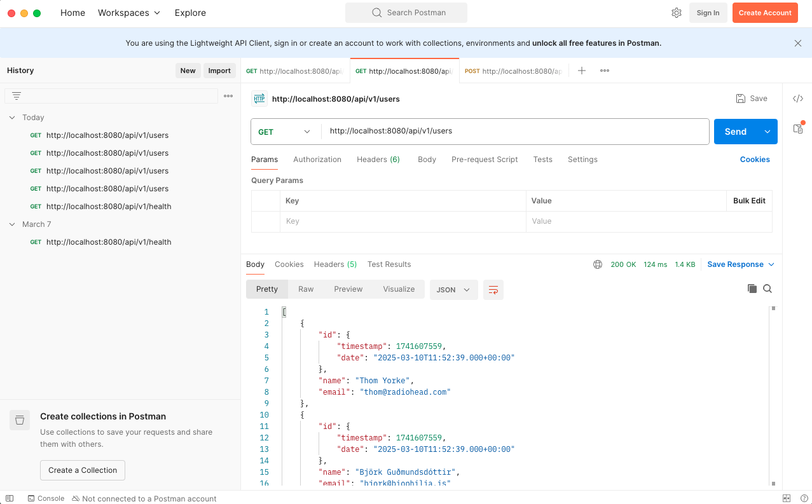Click the query param Key input

[403, 221]
